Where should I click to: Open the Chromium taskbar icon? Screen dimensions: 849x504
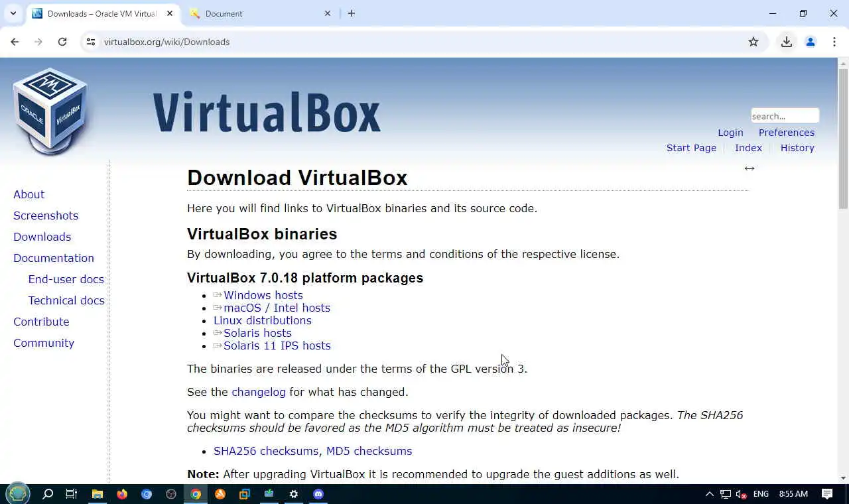147,494
